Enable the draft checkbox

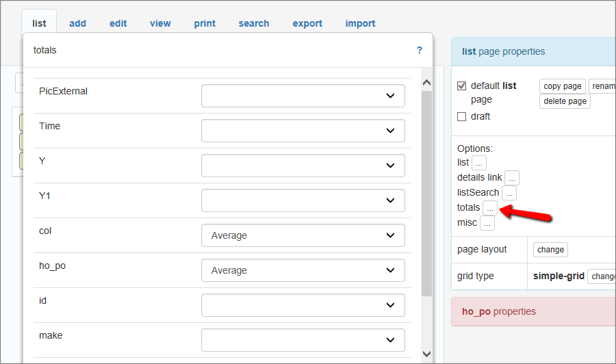[462, 117]
